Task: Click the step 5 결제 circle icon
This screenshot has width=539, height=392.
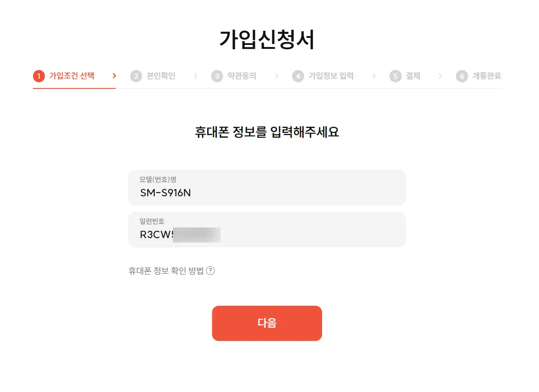Action: pyautogui.click(x=395, y=76)
